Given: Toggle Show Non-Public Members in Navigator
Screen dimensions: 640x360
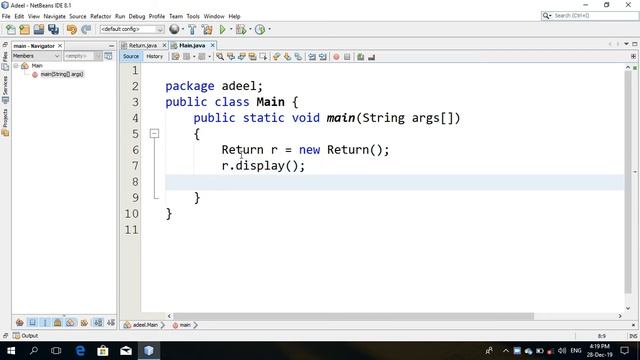Looking at the screenshot, I should (58, 322).
